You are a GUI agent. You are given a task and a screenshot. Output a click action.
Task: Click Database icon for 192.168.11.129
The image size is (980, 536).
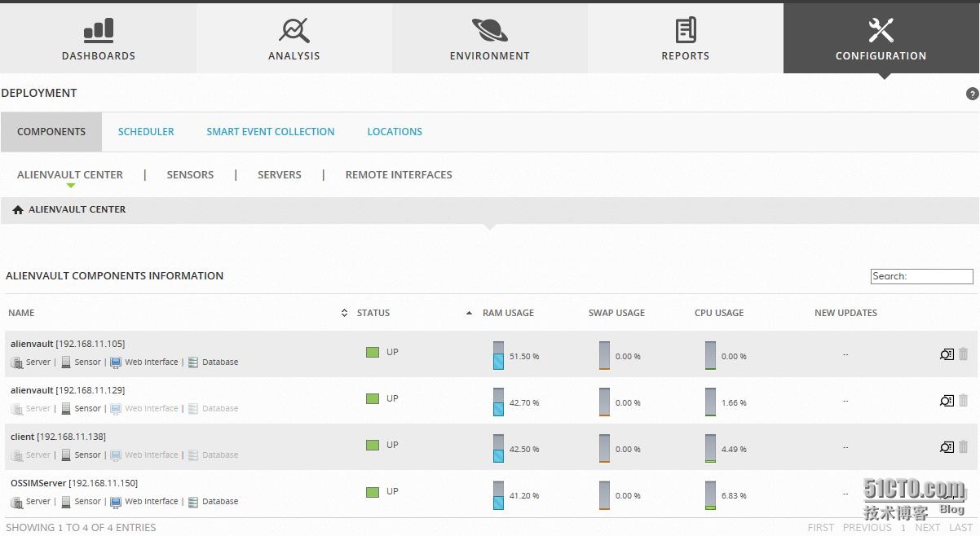tap(193, 409)
